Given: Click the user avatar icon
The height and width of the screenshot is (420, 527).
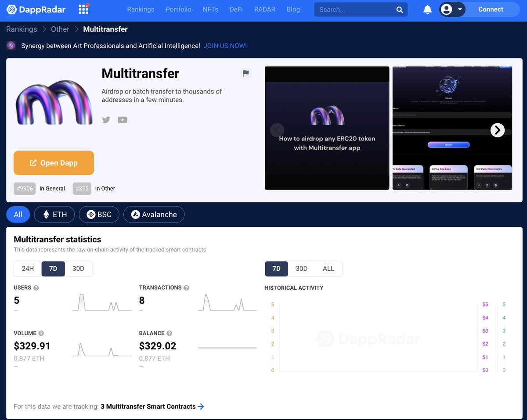Looking at the screenshot, I should (x=447, y=9).
